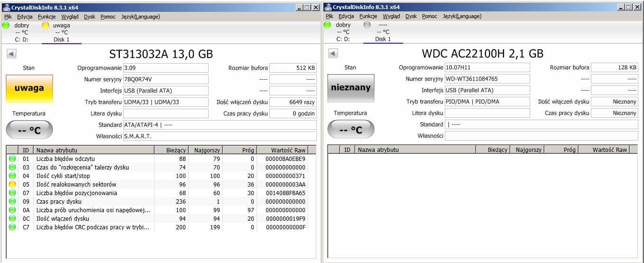Open Język(Language) menu in left window
This screenshot has width=644, height=263.
tap(140, 16)
